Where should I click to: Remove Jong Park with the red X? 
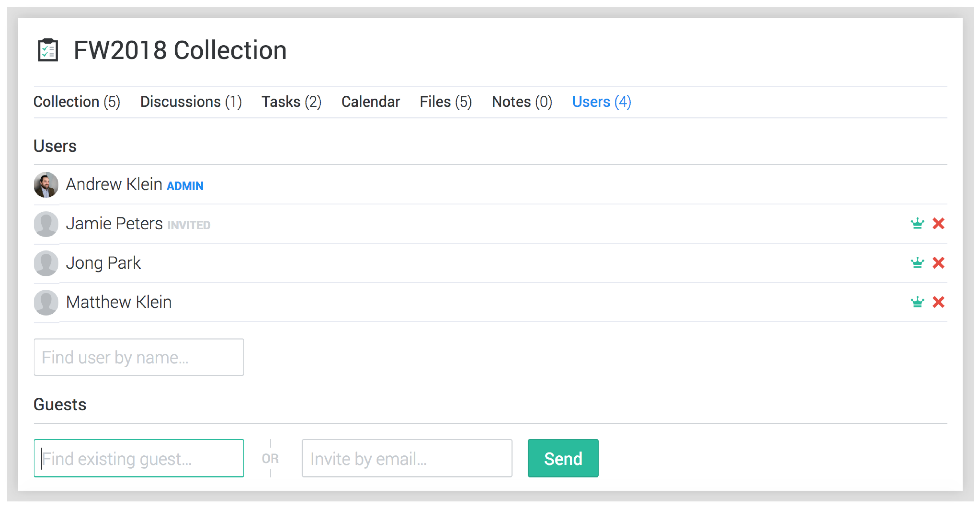[939, 263]
